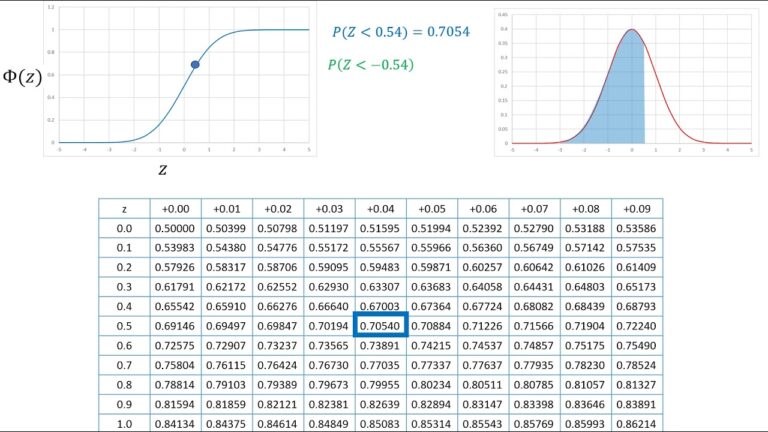Click the Φ(z) axis label
This screenshot has height=432, width=768.
(23, 78)
